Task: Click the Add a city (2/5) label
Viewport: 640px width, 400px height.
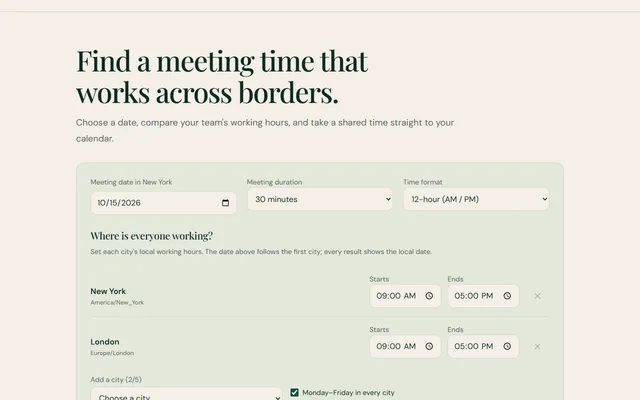Action: [116, 380]
